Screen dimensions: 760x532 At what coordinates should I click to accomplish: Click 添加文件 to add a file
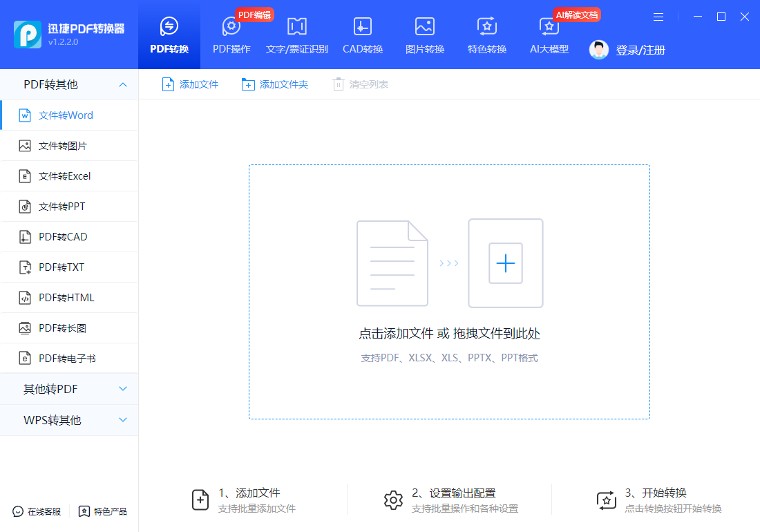click(191, 84)
